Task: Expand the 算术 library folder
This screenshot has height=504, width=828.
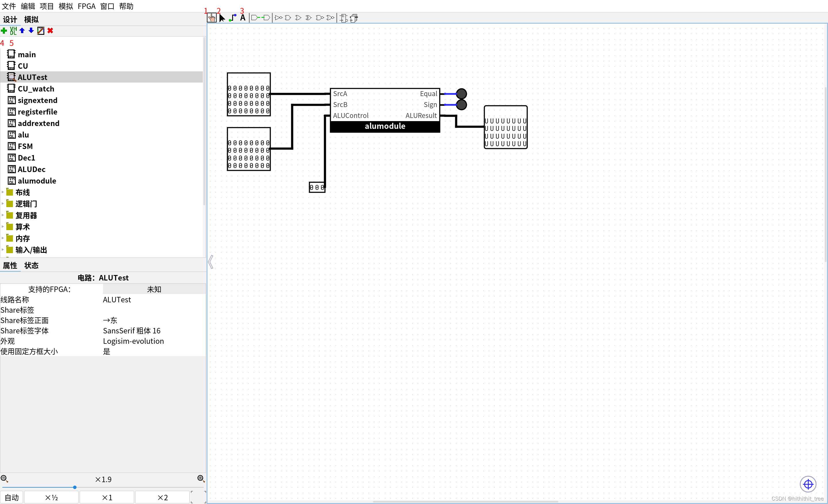Action: [3, 227]
